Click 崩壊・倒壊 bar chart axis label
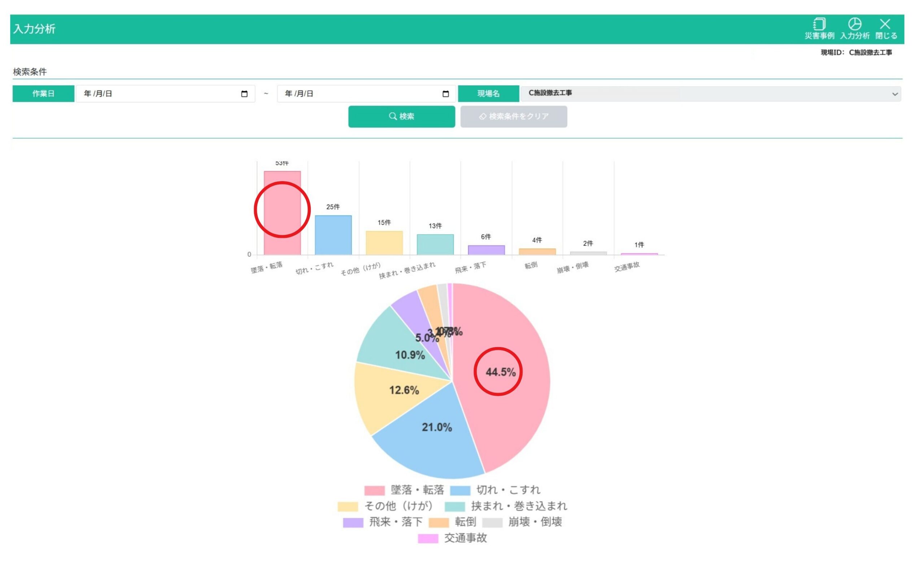The height and width of the screenshot is (561, 924). click(x=572, y=267)
